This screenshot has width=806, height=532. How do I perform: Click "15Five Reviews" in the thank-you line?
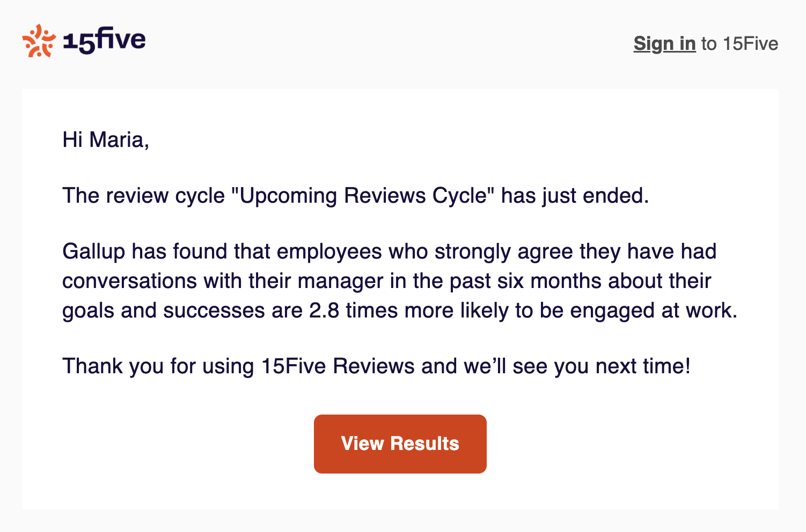click(338, 366)
